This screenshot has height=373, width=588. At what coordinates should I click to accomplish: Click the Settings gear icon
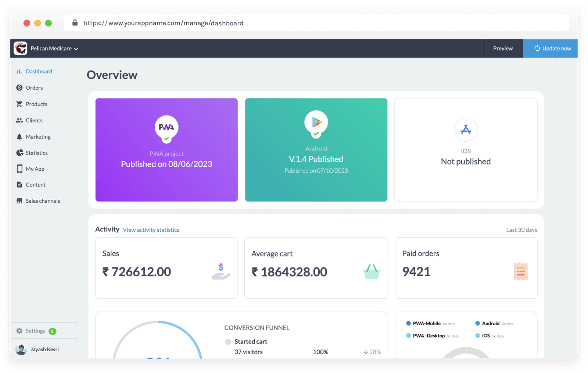coord(19,331)
